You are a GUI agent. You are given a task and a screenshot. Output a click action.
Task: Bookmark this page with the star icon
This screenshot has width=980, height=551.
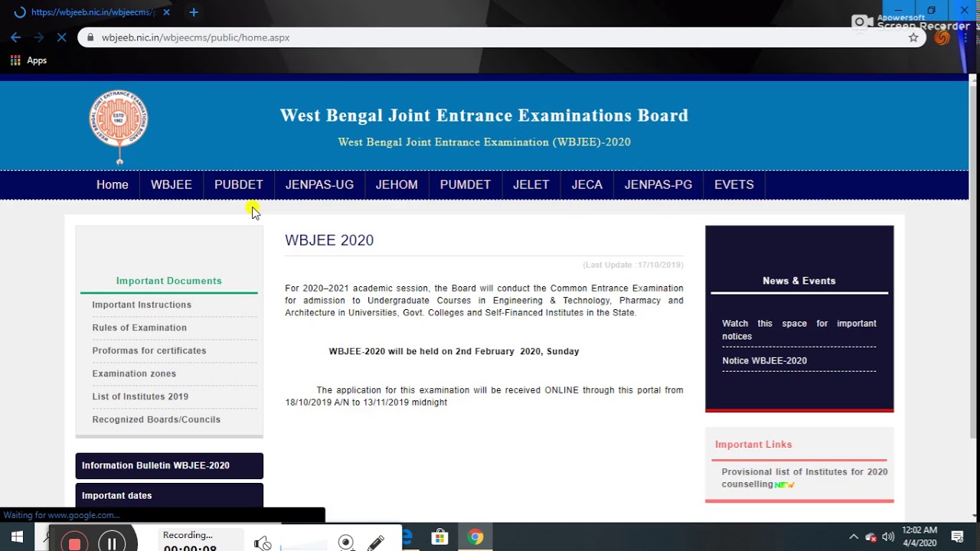[913, 37]
